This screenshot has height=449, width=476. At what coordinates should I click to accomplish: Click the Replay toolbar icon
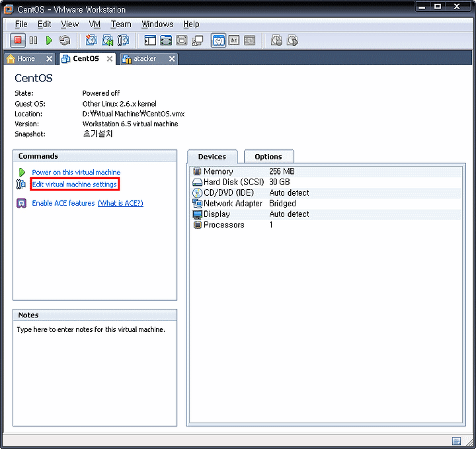tap(292, 40)
